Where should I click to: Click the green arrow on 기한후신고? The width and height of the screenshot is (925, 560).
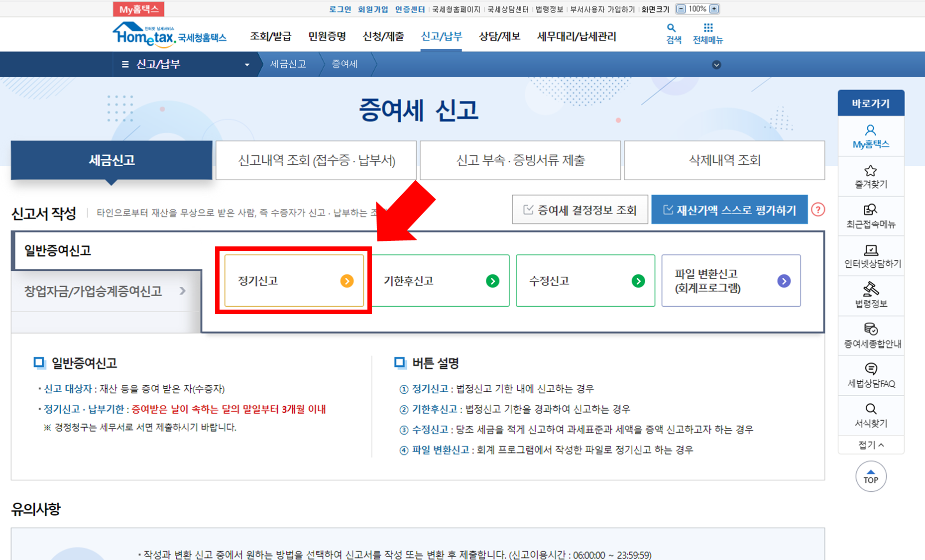[492, 281]
